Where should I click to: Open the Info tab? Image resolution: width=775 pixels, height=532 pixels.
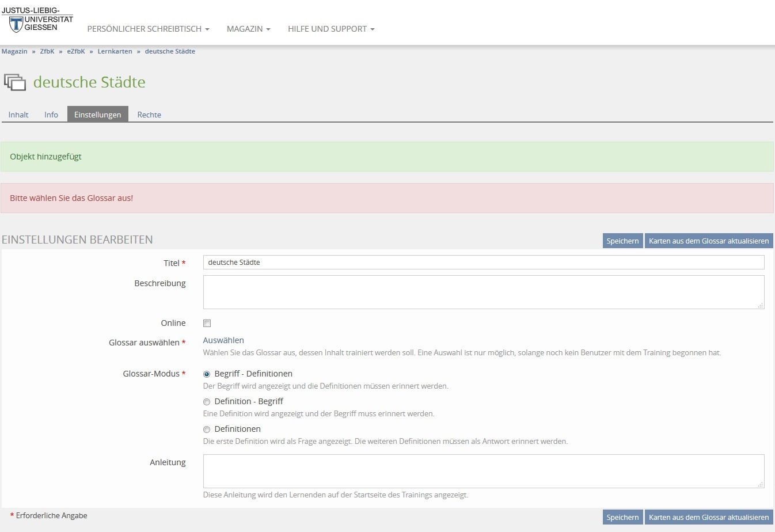51,115
